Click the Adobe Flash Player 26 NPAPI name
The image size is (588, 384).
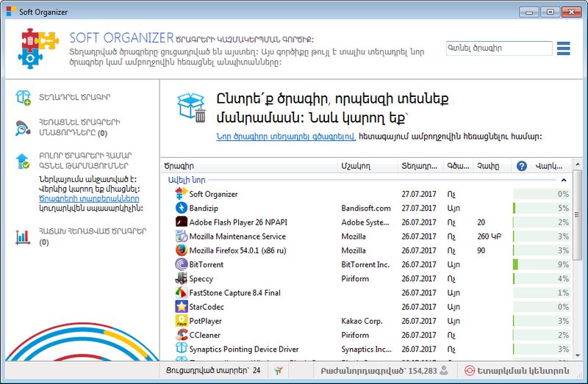pos(238,222)
